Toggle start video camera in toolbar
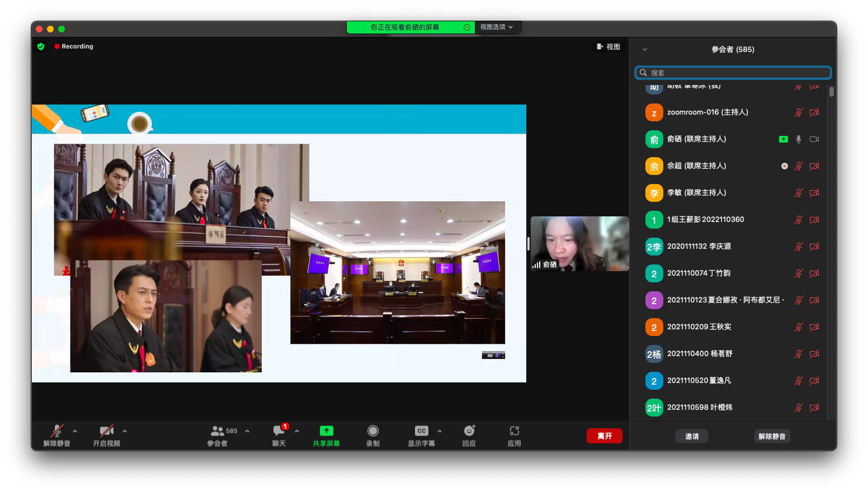The height and width of the screenshot is (492, 868). [x=106, y=431]
